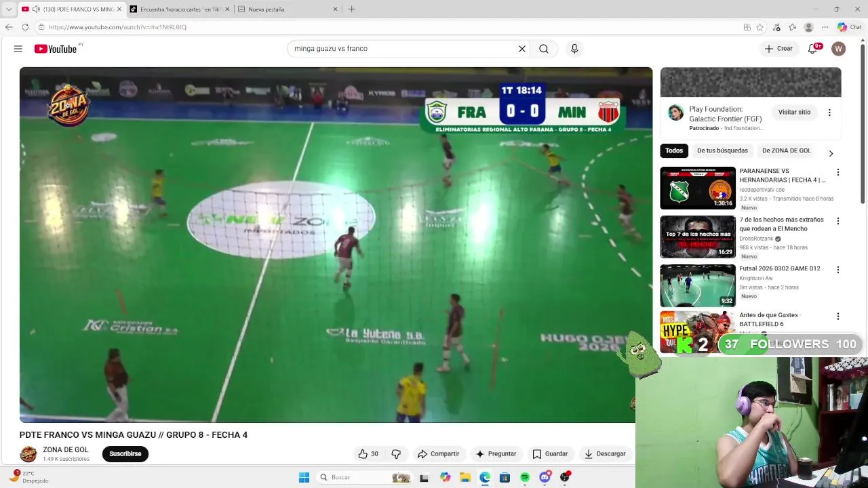
Task: Download the video with Descargar
Action: tap(606, 454)
